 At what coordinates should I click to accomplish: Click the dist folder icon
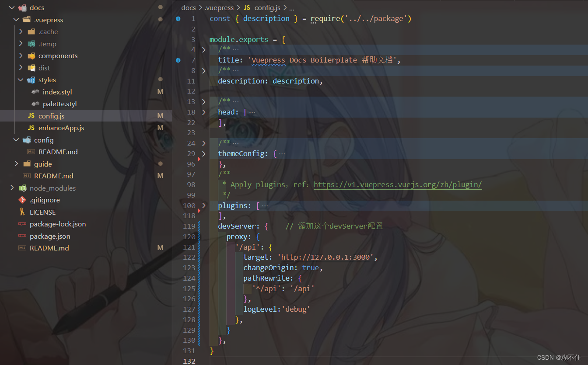[31, 68]
